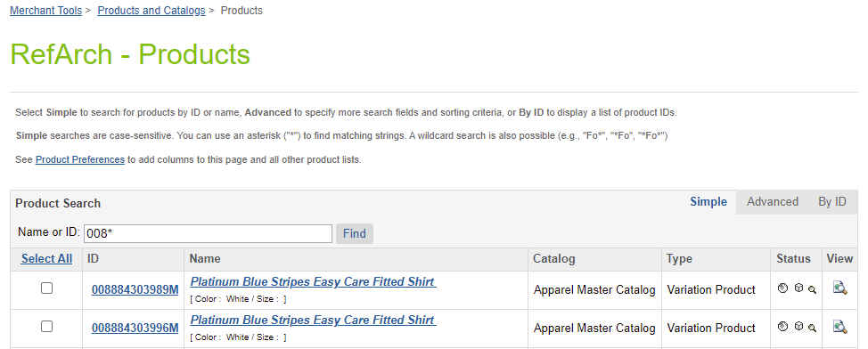Open the shirt name link in row 008884303989M
The height and width of the screenshot is (349, 868).
[x=313, y=281]
